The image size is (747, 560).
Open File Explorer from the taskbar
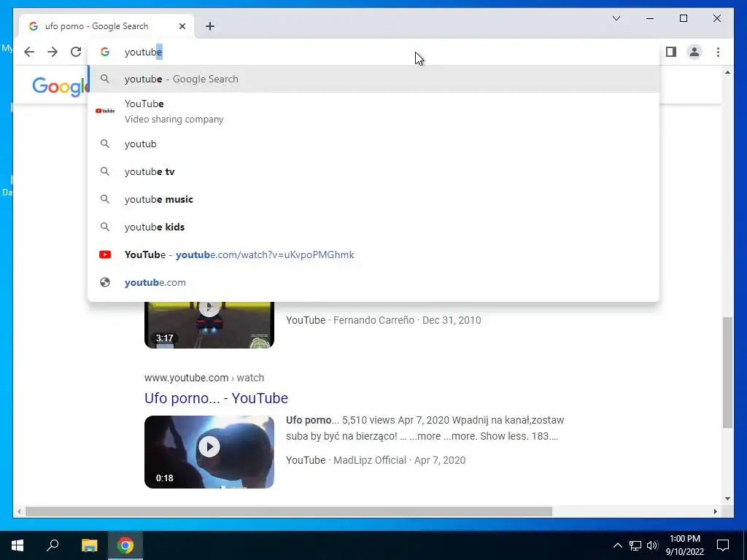pyautogui.click(x=89, y=545)
